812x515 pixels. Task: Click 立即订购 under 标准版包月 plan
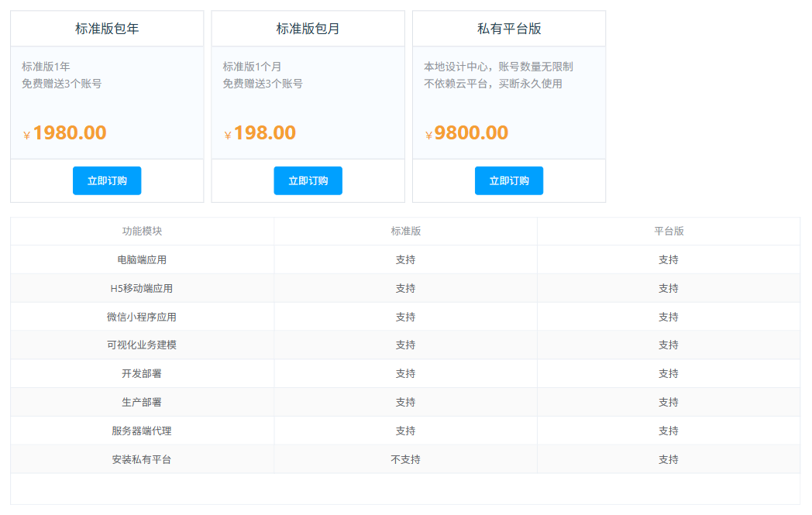(x=308, y=180)
